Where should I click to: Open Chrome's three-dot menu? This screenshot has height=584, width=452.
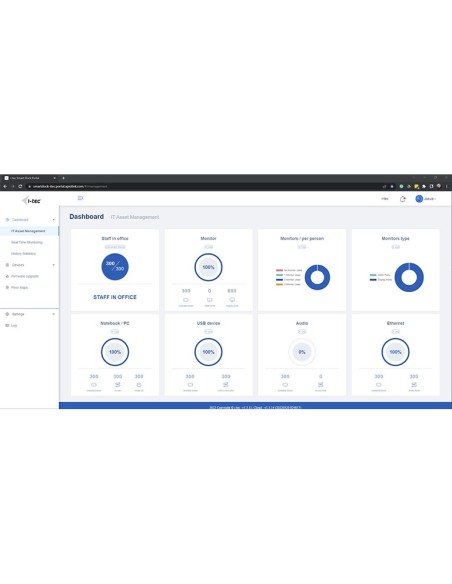(x=447, y=186)
